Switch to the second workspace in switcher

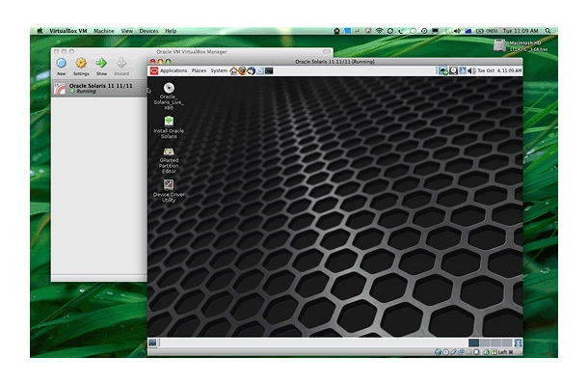click(485, 343)
